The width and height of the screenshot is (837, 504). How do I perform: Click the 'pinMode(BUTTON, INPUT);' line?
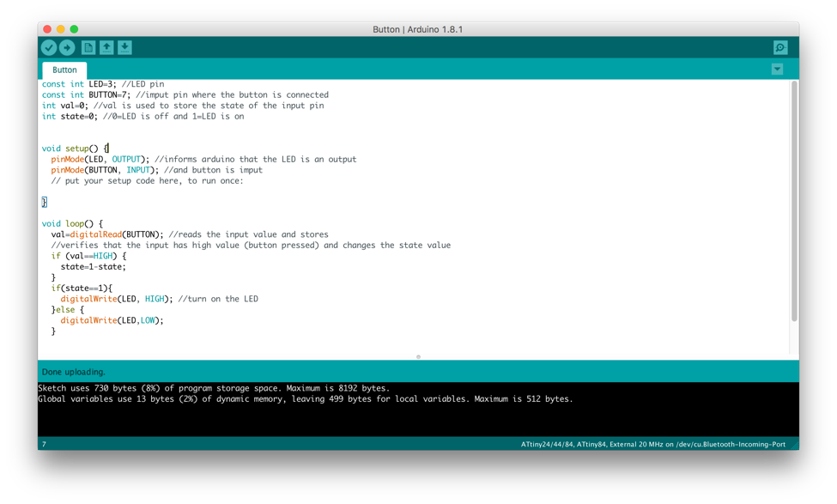pos(156,170)
